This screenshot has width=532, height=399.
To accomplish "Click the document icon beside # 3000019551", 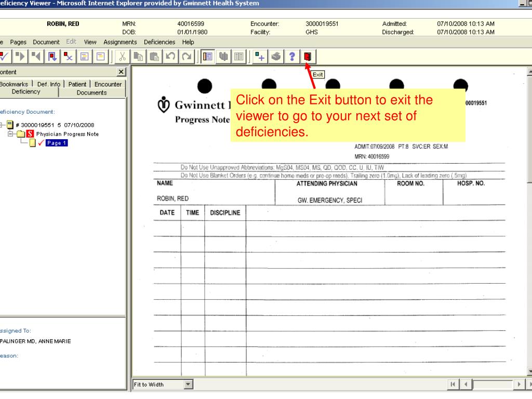I will pyautogui.click(x=10, y=125).
